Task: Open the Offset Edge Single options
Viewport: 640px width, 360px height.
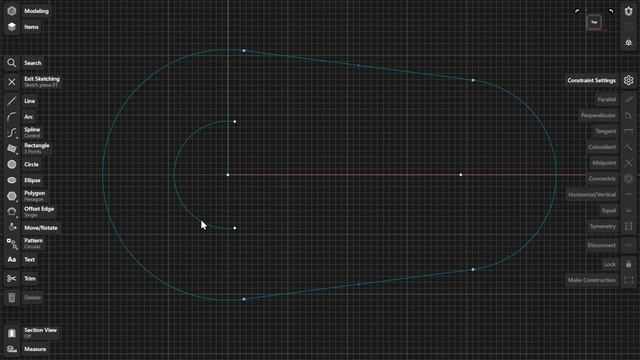Action: (x=12, y=212)
